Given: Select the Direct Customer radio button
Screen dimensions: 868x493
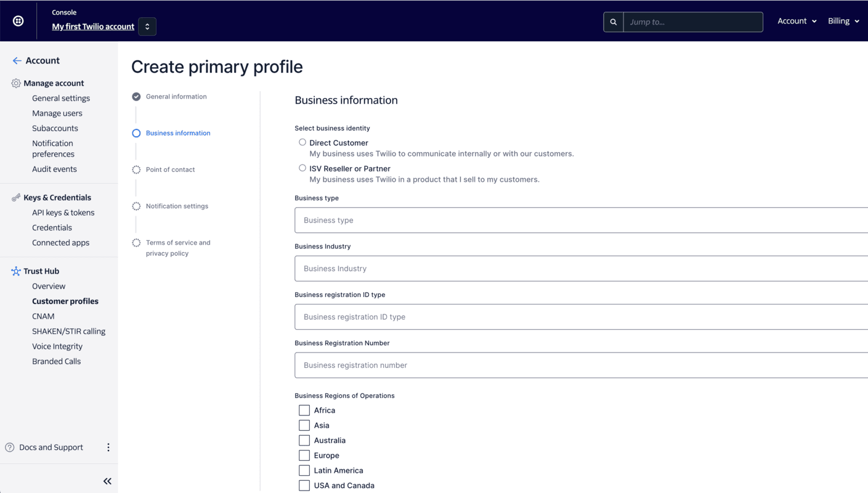Looking at the screenshot, I should [302, 142].
